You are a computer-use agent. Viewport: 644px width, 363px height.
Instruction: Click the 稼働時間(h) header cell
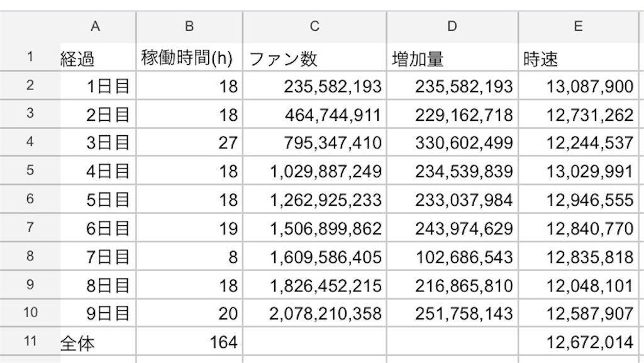[x=189, y=57]
